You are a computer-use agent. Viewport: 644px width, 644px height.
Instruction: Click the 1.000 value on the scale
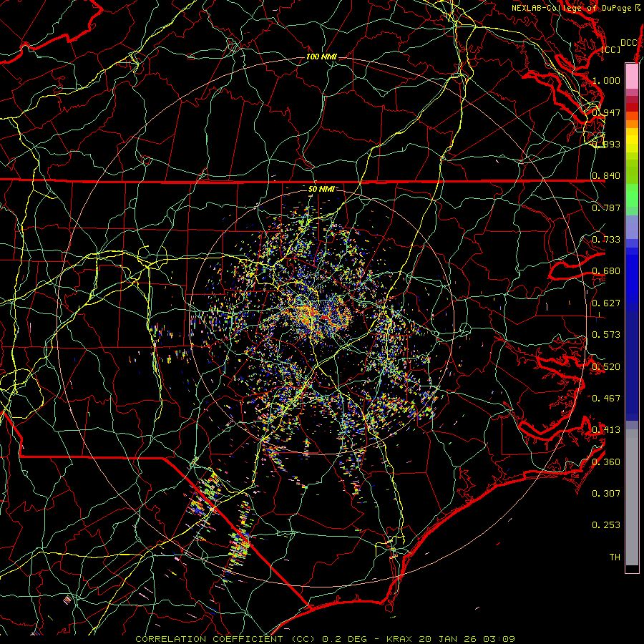(x=606, y=80)
